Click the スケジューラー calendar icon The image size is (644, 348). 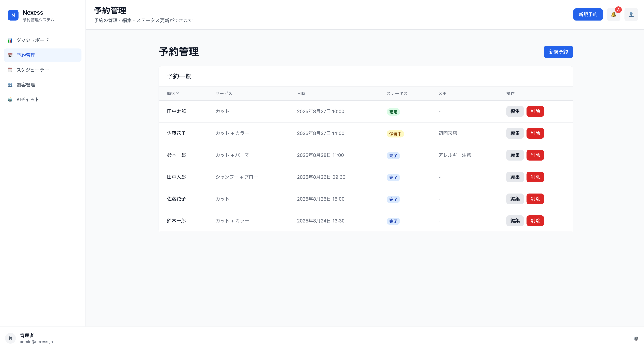[10, 70]
